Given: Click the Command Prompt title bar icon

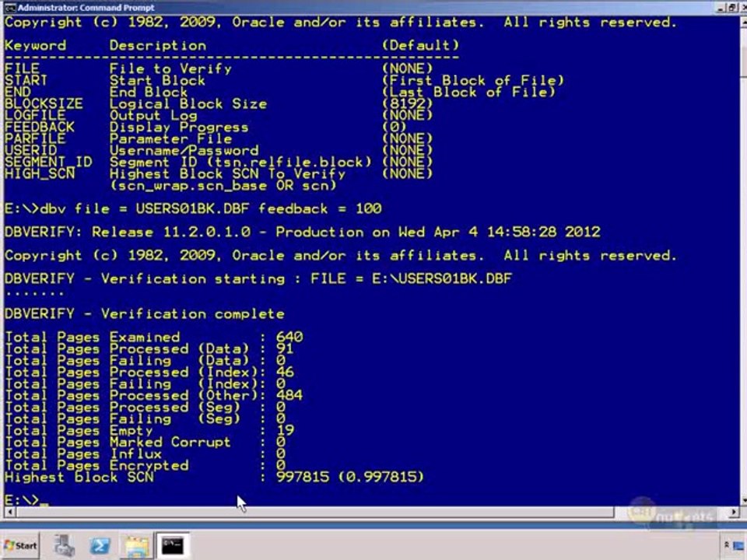Looking at the screenshot, I should [x=9, y=7].
